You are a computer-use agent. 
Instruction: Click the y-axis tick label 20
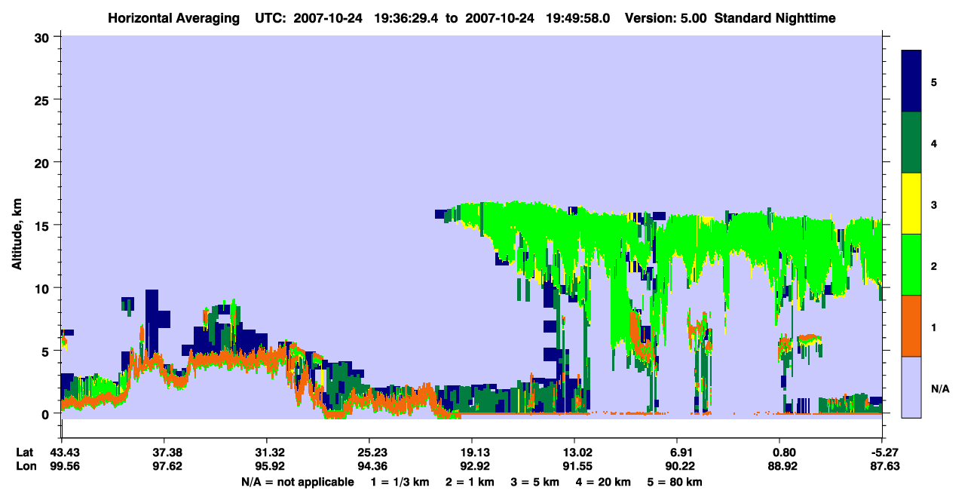pos(43,162)
